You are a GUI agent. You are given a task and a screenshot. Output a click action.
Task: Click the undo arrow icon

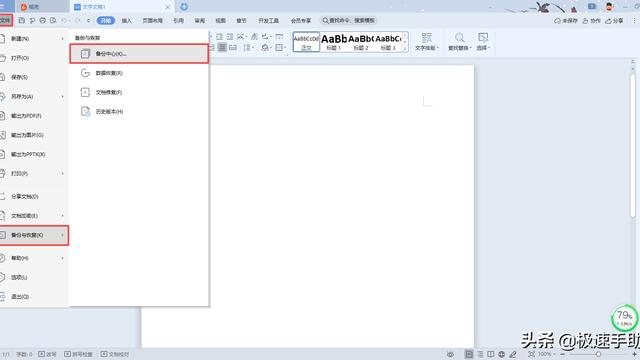tap(64, 20)
